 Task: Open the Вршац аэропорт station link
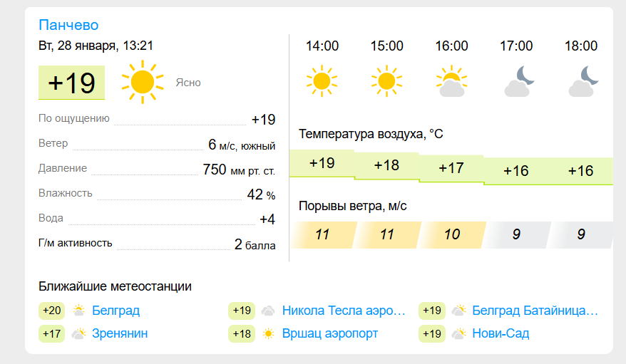click(330, 333)
